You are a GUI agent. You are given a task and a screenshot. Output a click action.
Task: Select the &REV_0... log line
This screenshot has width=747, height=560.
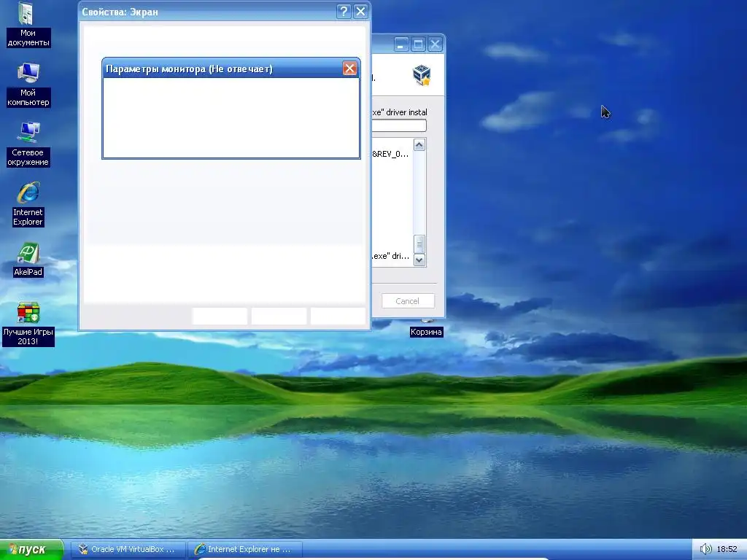click(x=390, y=154)
